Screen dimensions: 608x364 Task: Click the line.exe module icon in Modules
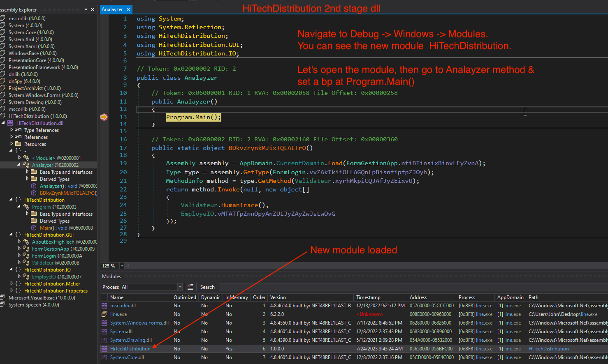pyautogui.click(x=104, y=314)
